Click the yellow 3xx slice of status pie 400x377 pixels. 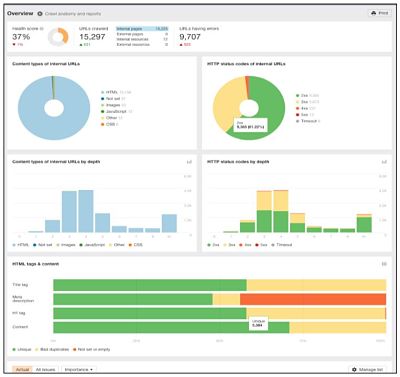click(227, 103)
